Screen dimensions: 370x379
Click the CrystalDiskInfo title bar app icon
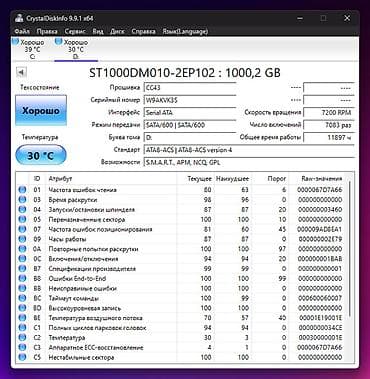tap(19, 18)
